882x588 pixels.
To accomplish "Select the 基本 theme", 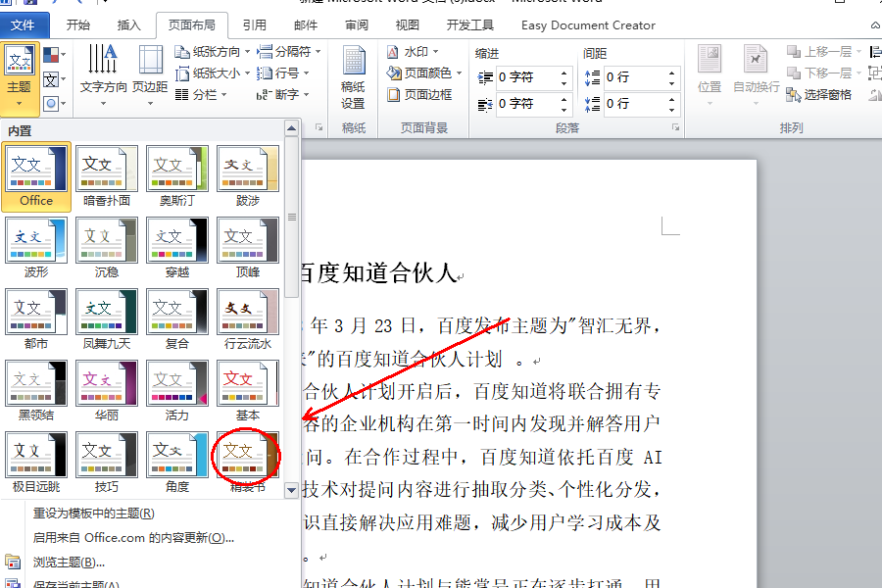I will point(248,390).
